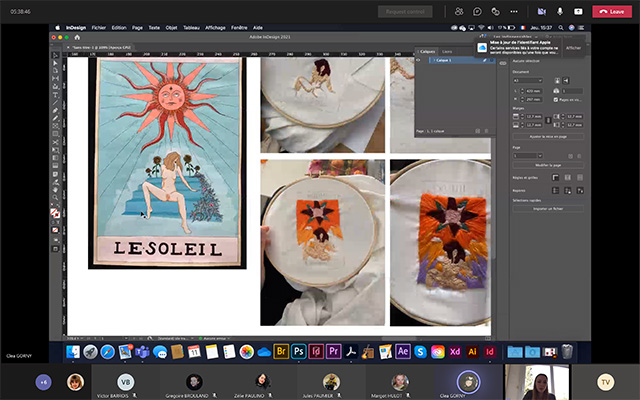Select the Hand tool
The width and height of the screenshot is (640, 400).
pyautogui.click(x=56, y=190)
